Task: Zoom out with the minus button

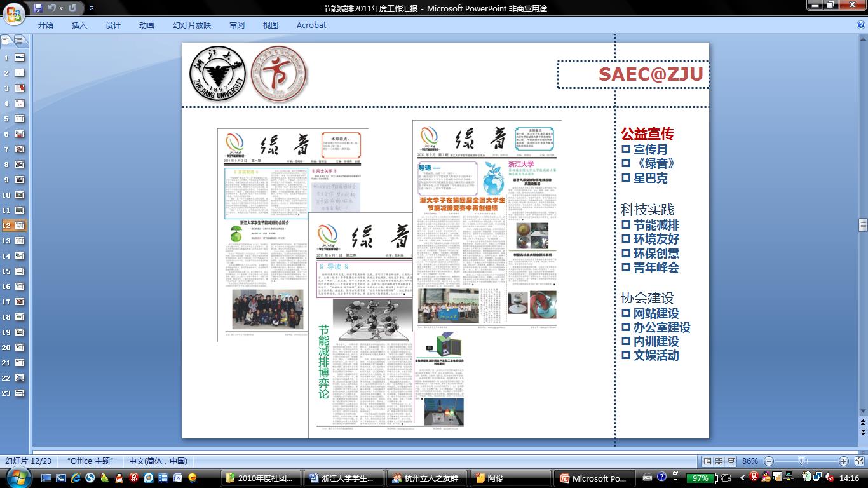Action: 769,461
